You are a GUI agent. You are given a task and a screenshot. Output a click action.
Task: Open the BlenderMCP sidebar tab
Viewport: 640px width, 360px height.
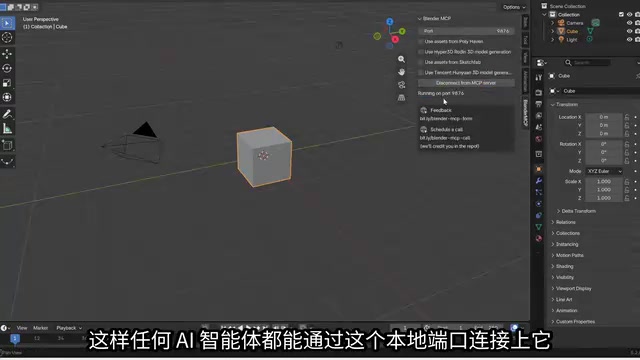point(525,113)
